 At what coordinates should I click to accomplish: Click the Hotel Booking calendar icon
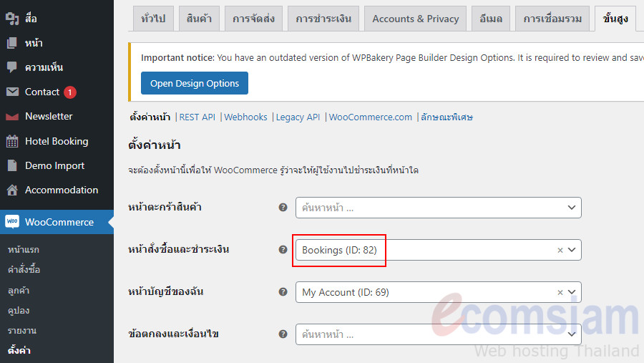(12, 141)
